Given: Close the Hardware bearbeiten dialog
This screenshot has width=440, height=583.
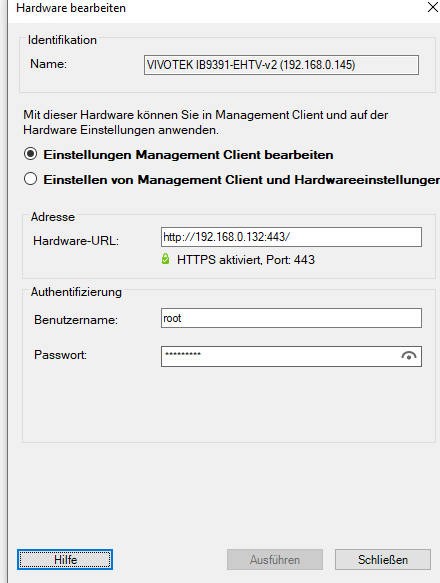Looking at the screenshot, I should (433, 7).
